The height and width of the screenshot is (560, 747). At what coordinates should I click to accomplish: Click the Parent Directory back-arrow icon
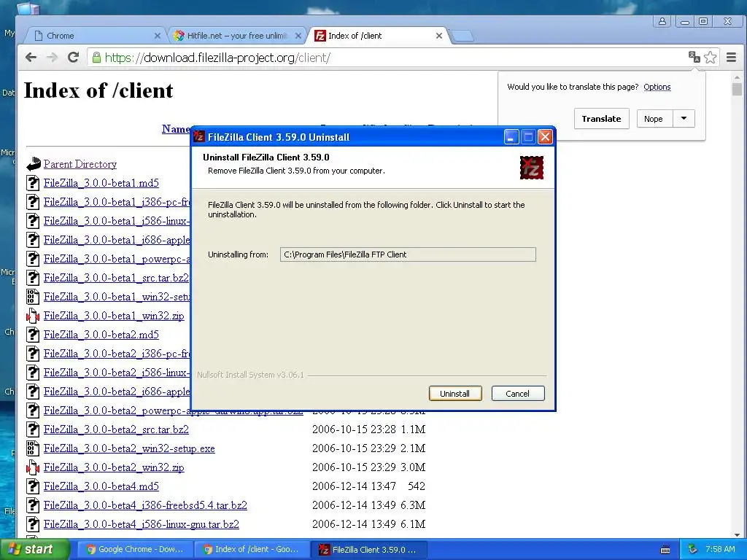33,164
